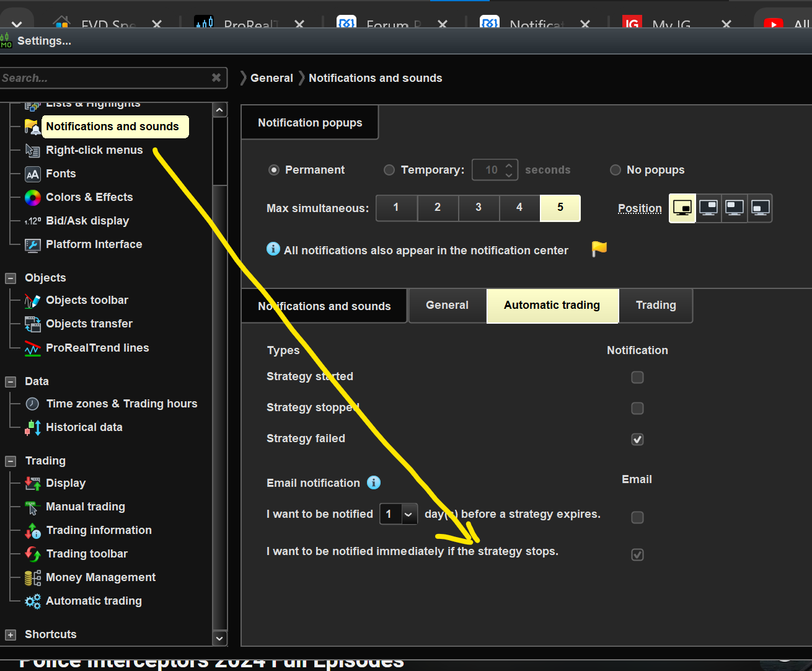Toggle email checkbox for strategy stops immediately
Screen dimensions: 812x671
pos(637,554)
